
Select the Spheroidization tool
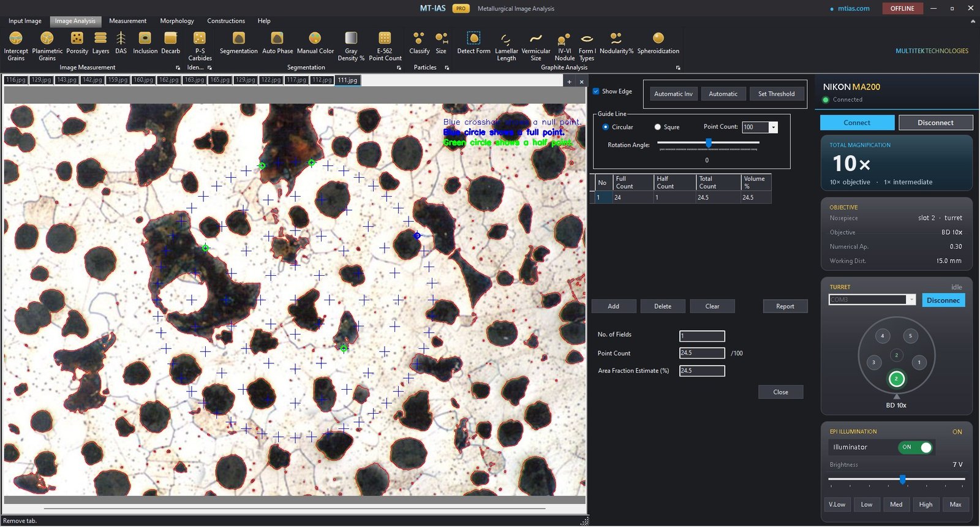coord(658,44)
